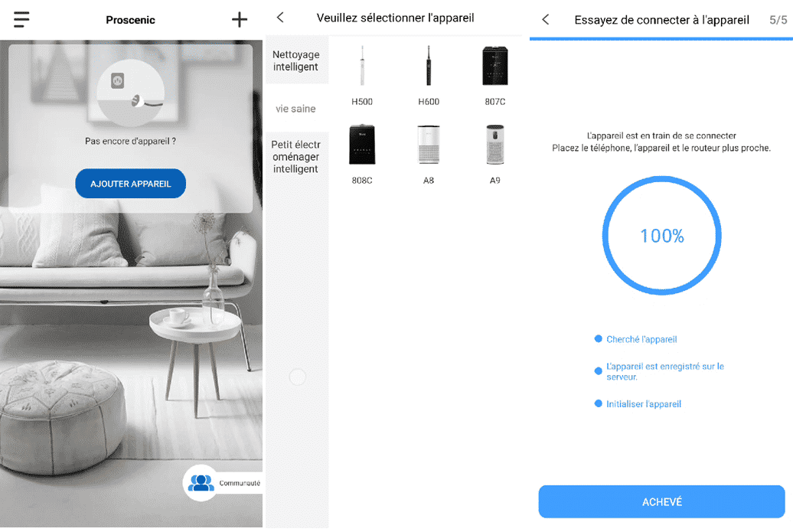Click the Pas encore d'appareil ? text

[130, 141]
